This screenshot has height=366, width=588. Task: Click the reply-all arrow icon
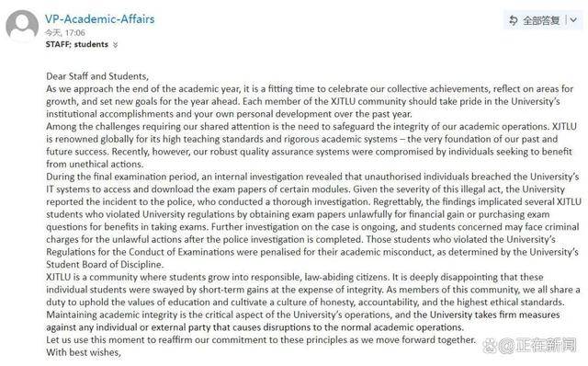(513, 20)
